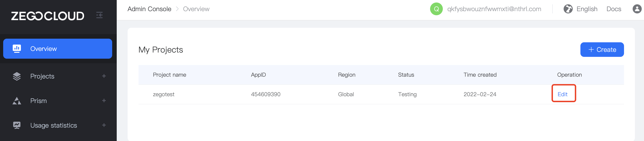Open Docs from the top bar

(x=614, y=8)
